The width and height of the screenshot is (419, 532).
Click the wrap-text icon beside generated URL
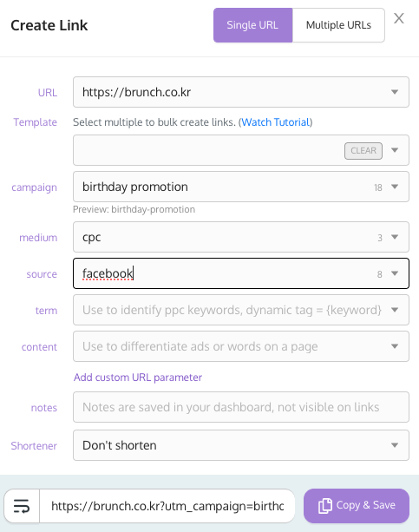click(22, 506)
